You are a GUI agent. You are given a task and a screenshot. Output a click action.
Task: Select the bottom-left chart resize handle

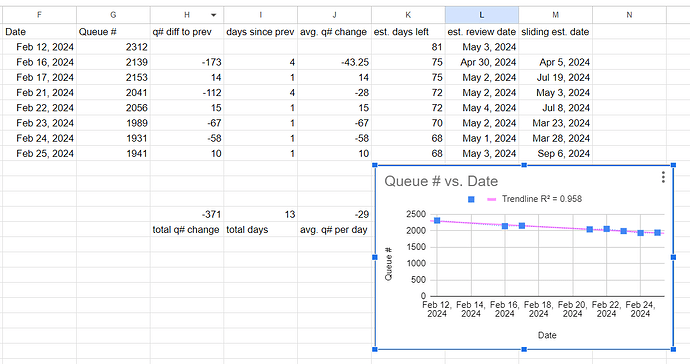(x=375, y=349)
